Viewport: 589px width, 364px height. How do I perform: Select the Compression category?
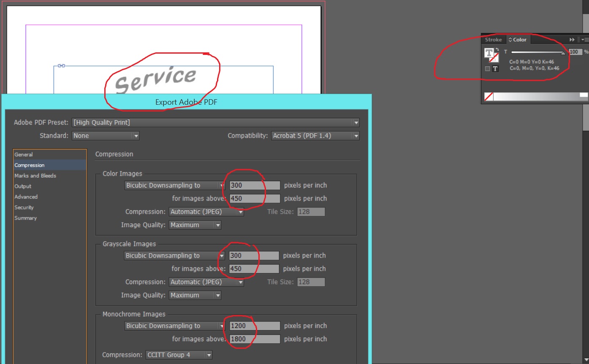(50, 165)
